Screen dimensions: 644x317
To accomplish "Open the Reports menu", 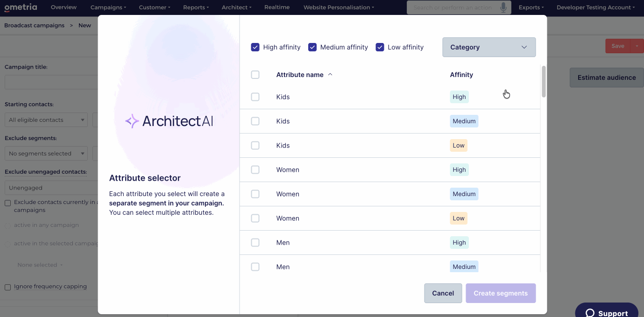I will tap(196, 7).
